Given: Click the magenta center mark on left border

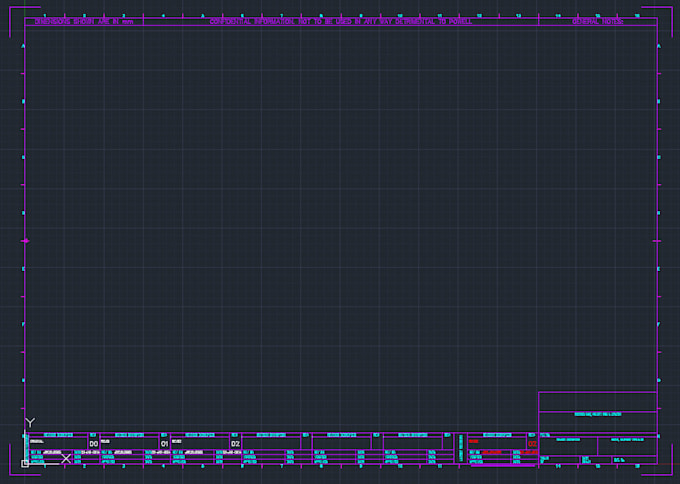Looking at the screenshot, I should click(26, 241).
